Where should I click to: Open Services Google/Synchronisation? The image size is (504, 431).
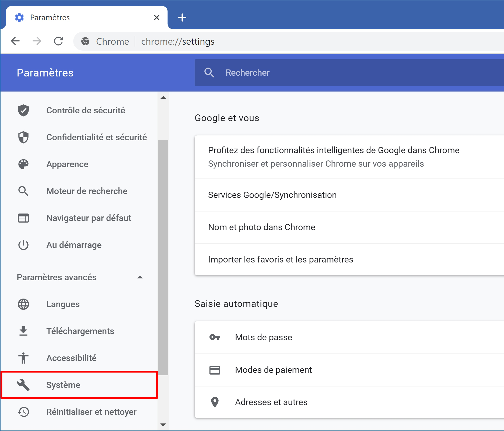point(349,195)
